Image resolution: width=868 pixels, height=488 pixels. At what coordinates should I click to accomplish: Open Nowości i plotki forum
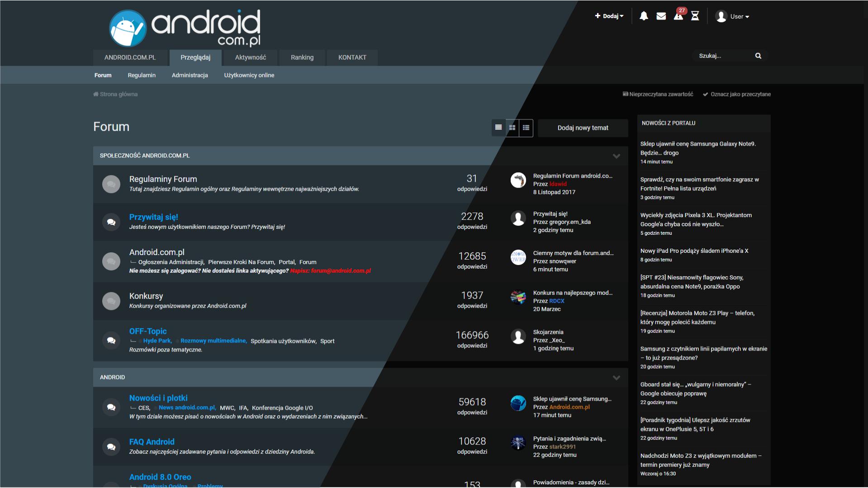point(158,398)
